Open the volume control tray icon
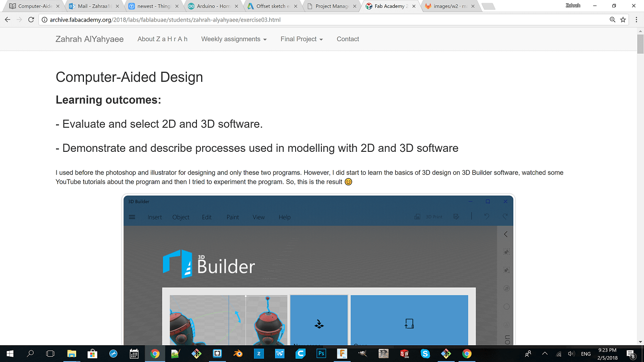This screenshot has height=362, width=644. [x=571, y=354]
